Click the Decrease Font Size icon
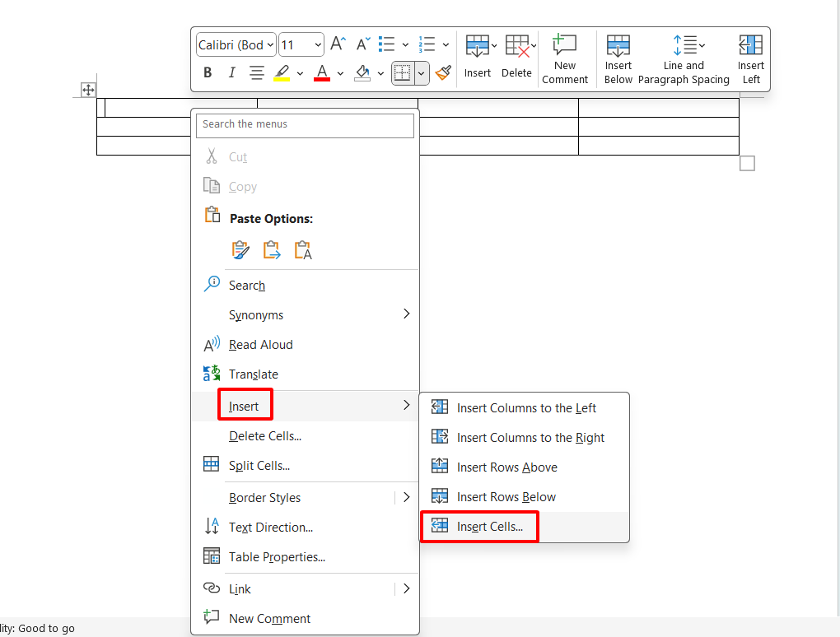This screenshot has width=840, height=637. [363, 44]
